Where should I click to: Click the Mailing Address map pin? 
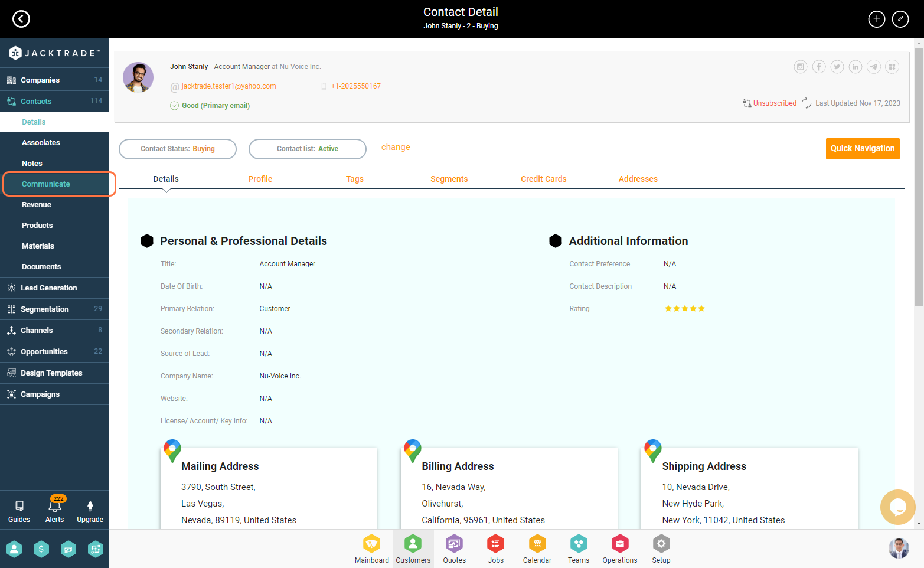(172, 451)
